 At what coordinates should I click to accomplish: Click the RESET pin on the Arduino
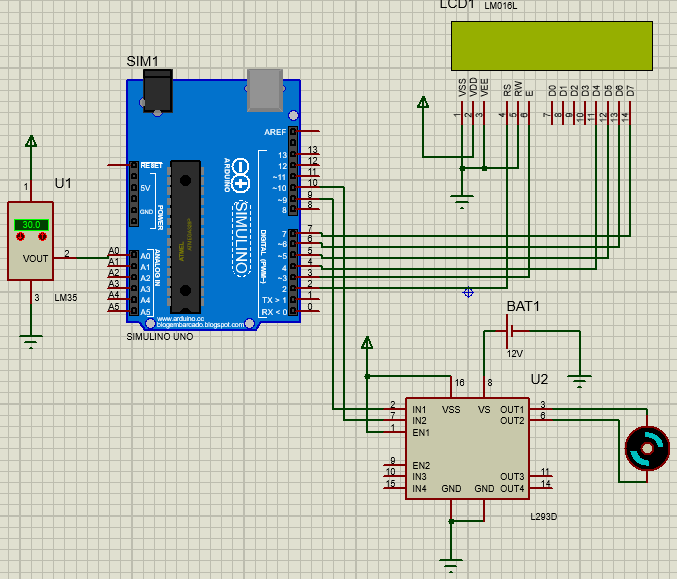point(134,165)
